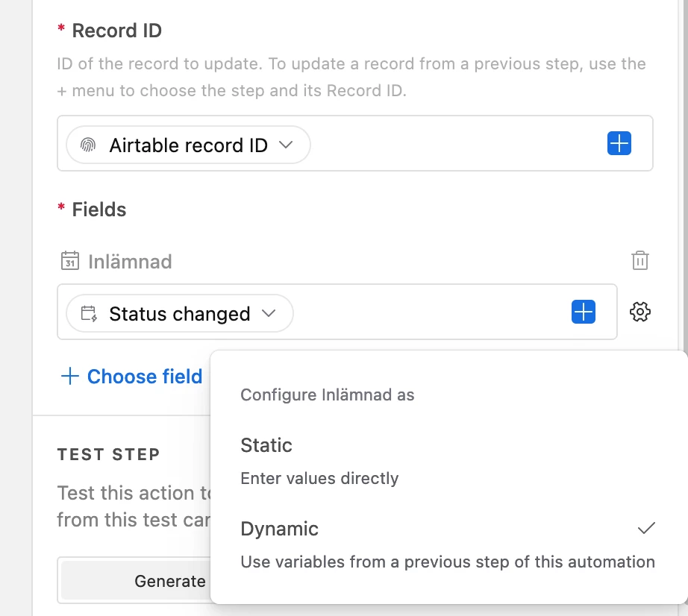Click the Choose field link
This screenshot has width=688, height=616.
144,377
